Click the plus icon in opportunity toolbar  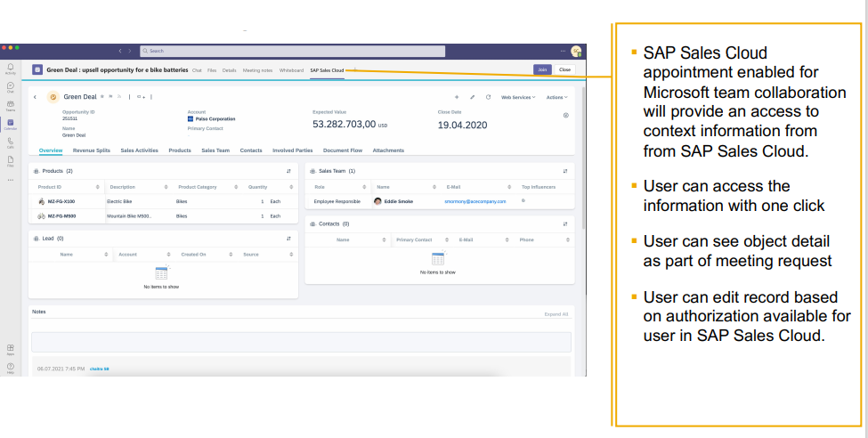click(457, 97)
